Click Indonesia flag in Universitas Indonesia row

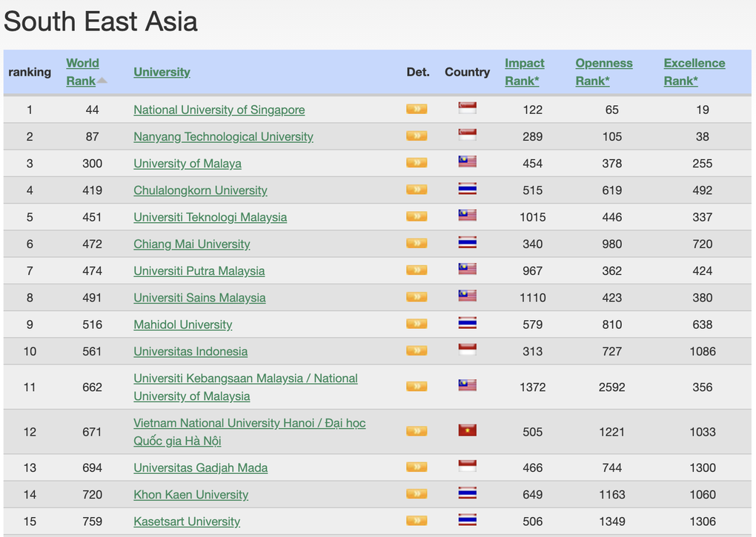tap(467, 350)
